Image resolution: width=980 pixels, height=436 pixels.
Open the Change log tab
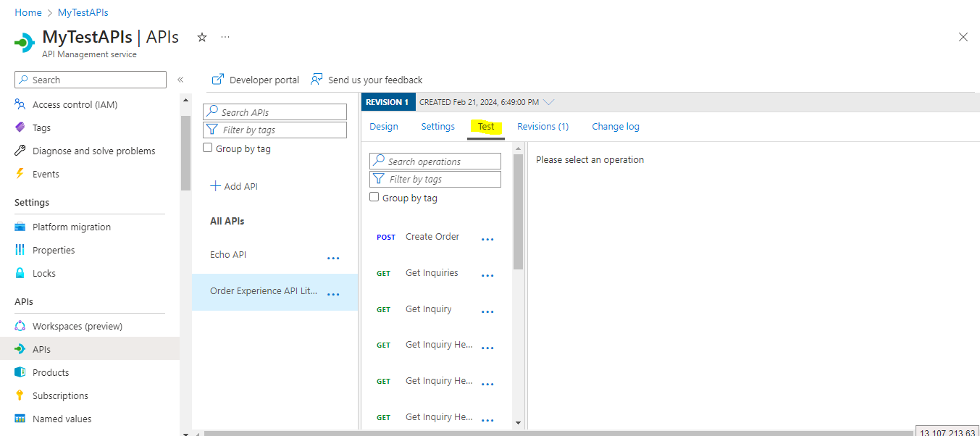point(616,127)
